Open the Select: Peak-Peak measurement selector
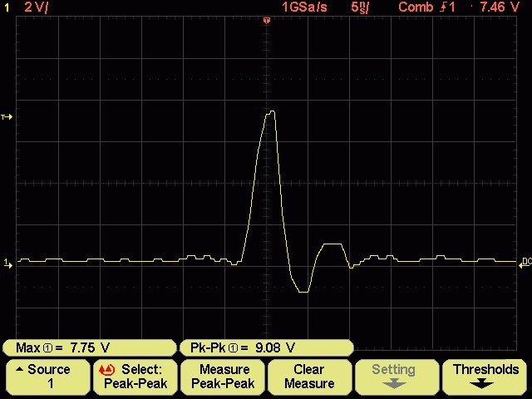Screen dimensions: 532x399 tap(135, 377)
